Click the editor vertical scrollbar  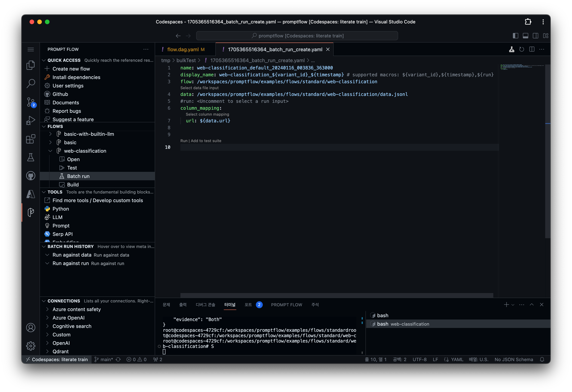[547, 151]
